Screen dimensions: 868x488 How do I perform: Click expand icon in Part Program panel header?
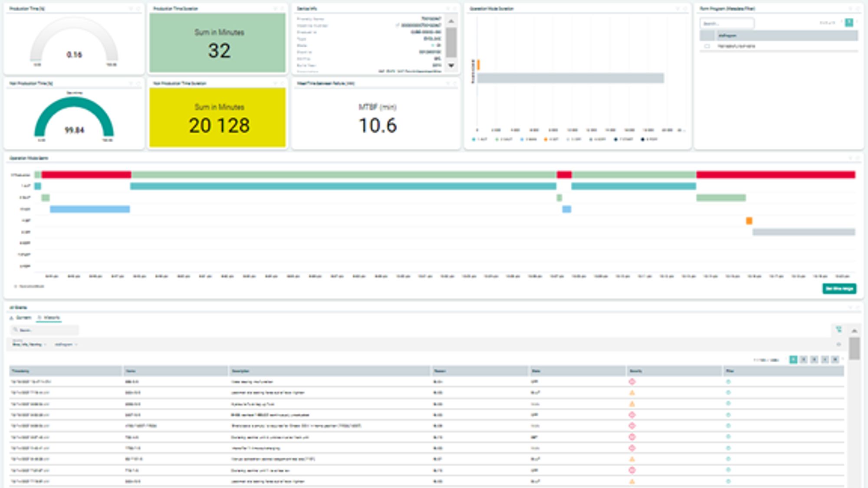point(858,9)
